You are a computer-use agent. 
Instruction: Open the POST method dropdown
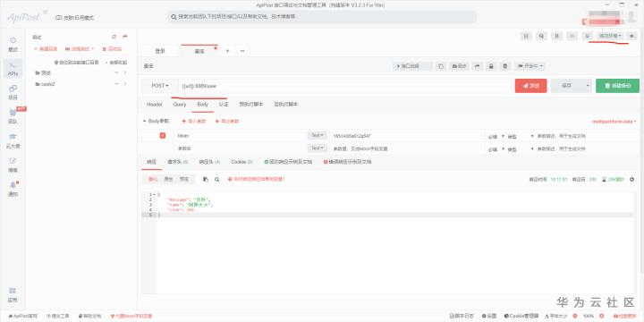coord(160,86)
